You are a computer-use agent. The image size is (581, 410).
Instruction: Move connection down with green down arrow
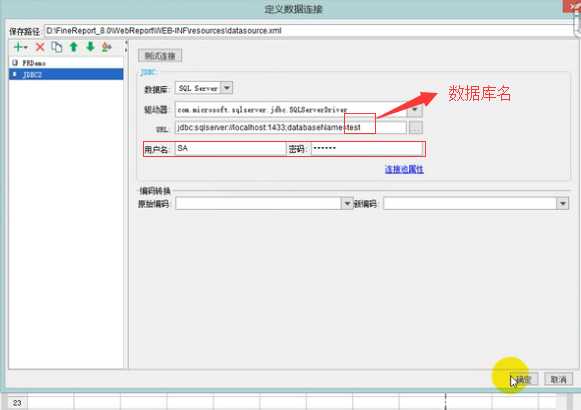90,47
